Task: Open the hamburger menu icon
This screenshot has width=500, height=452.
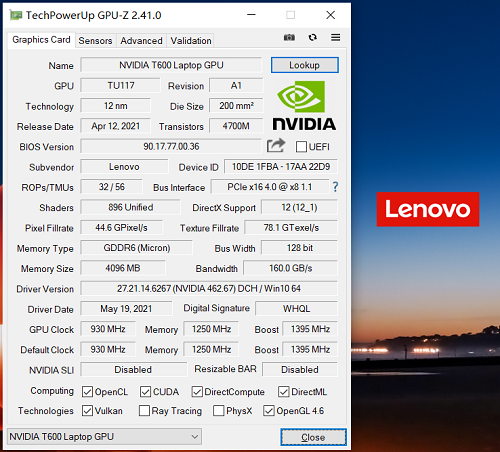Action: click(335, 37)
